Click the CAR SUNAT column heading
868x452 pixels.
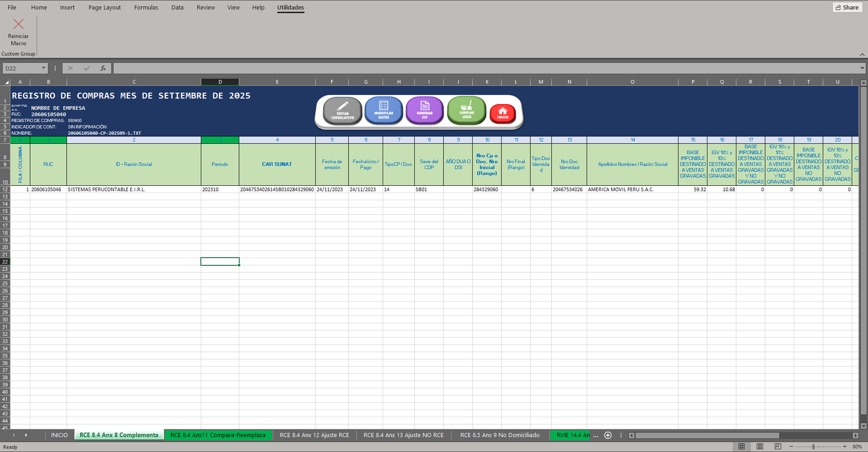coord(277,164)
